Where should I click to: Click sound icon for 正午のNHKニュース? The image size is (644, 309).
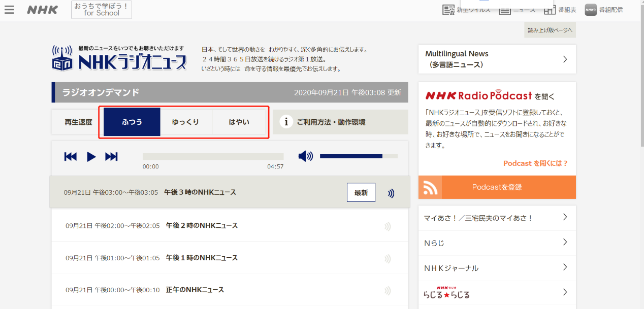388,291
